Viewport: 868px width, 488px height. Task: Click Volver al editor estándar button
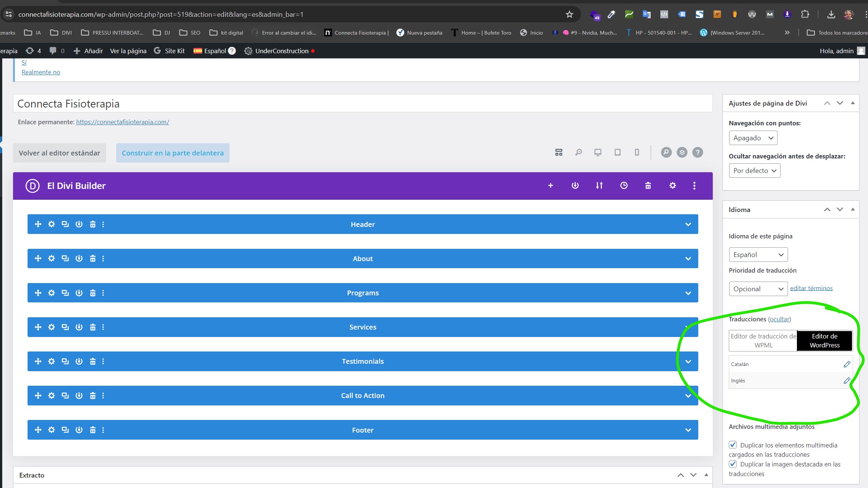pos(60,153)
